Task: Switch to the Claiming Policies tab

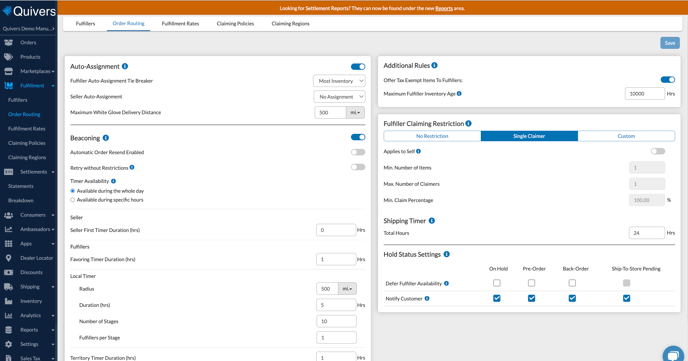Action: tap(235, 24)
